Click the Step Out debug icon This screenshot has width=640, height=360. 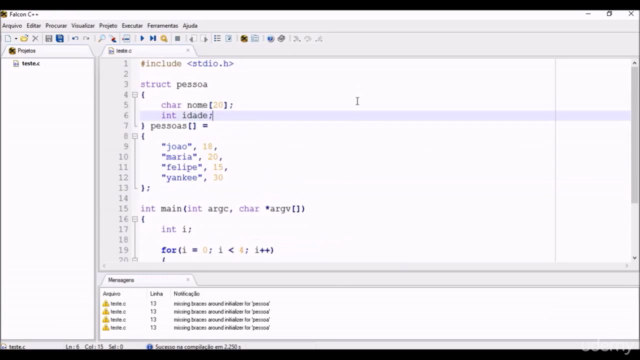tap(319, 39)
